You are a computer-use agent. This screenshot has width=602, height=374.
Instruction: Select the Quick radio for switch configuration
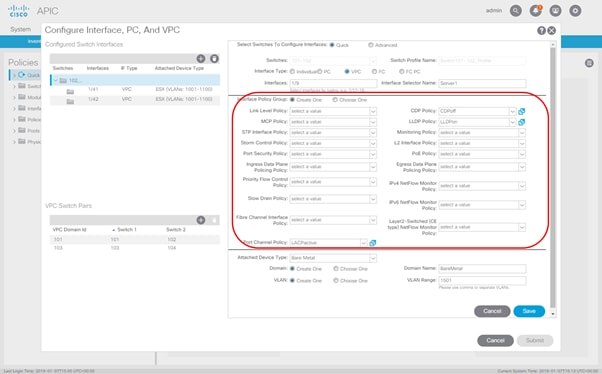[x=332, y=45]
